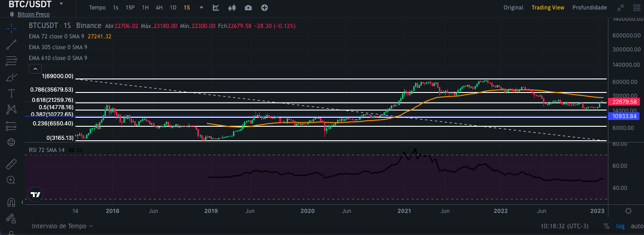Click the Fibonacci 1(69000.00) level label
The height and width of the screenshot is (235, 644).
(x=58, y=76)
